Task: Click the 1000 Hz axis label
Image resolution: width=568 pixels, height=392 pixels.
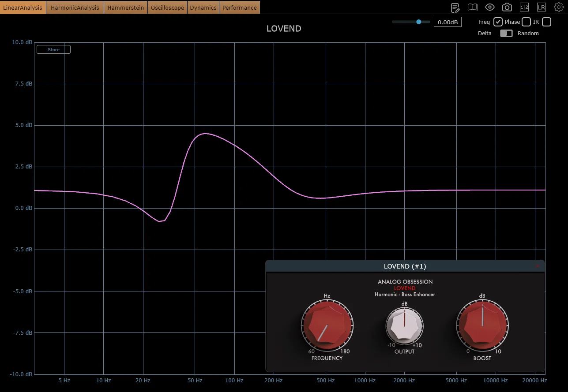Action: click(x=364, y=380)
